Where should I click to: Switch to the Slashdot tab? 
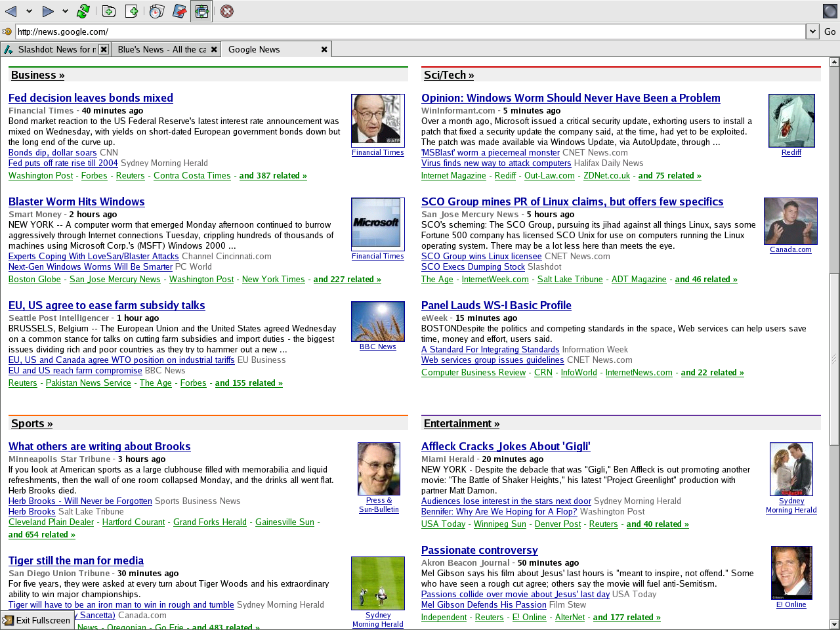point(55,49)
